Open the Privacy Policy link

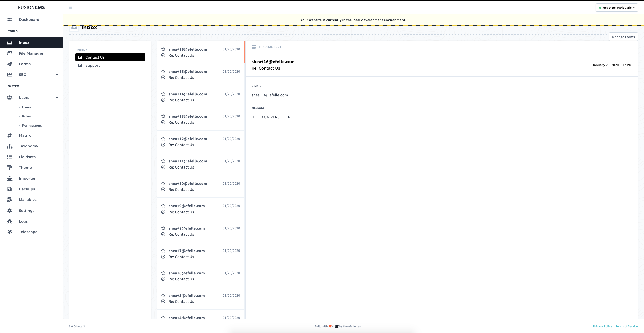pos(602,326)
